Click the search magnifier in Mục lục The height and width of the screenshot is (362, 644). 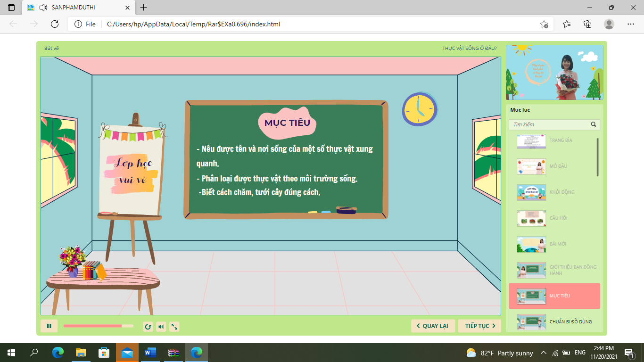click(594, 124)
